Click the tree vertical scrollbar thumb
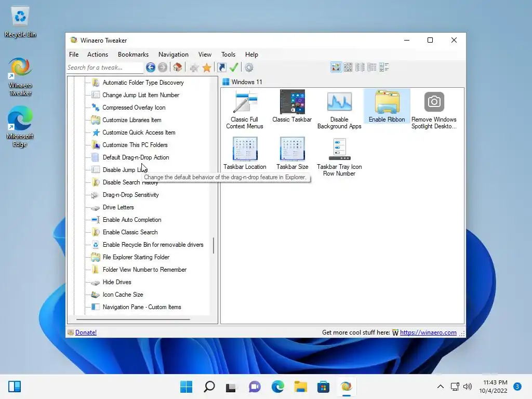Viewport: 532px width, 399px height. coord(214,245)
